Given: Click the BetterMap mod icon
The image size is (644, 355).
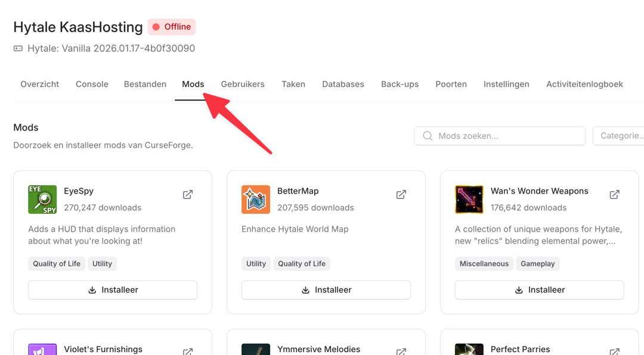Looking at the screenshot, I should tap(256, 200).
